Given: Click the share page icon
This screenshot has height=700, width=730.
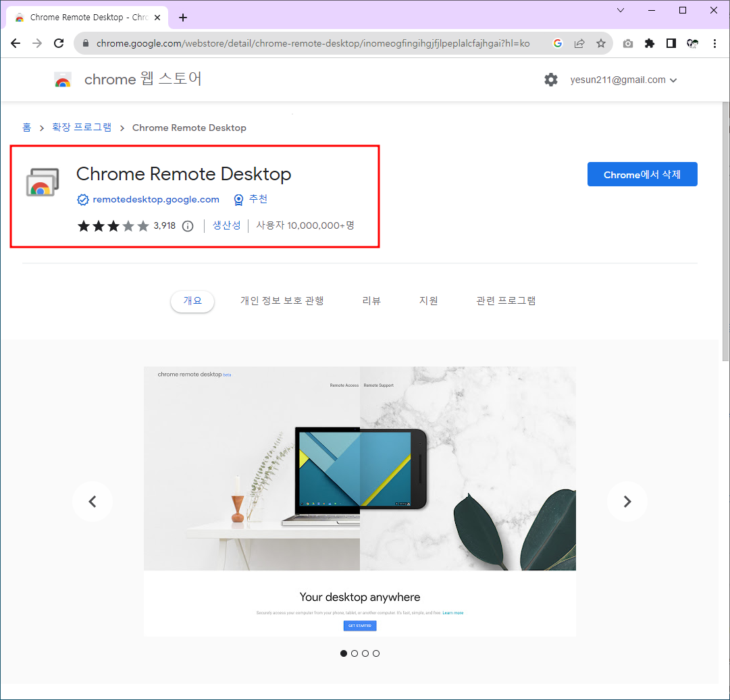Looking at the screenshot, I should pos(579,43).
